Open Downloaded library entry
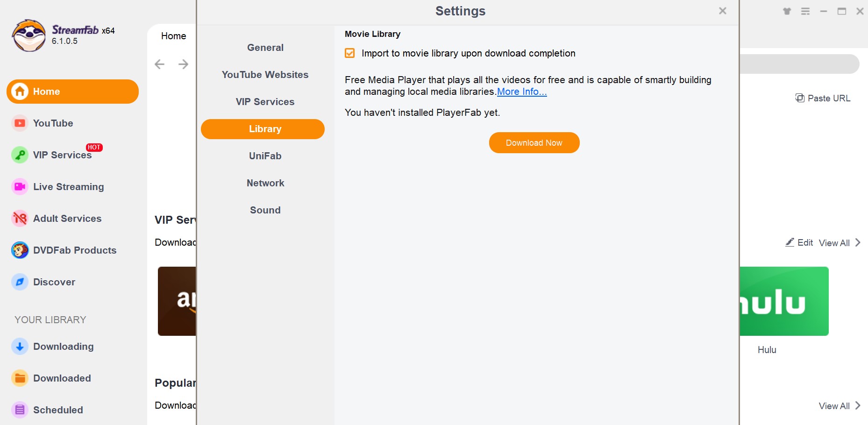 [62, 378]
